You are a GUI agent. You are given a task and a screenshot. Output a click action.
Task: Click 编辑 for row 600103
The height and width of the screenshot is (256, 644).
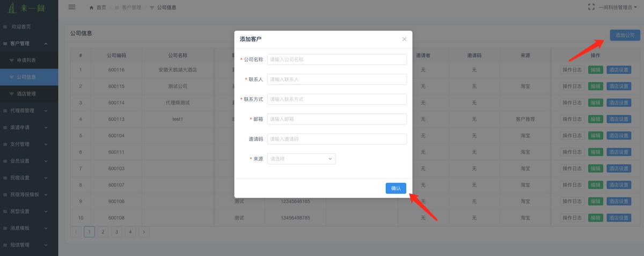595,169
